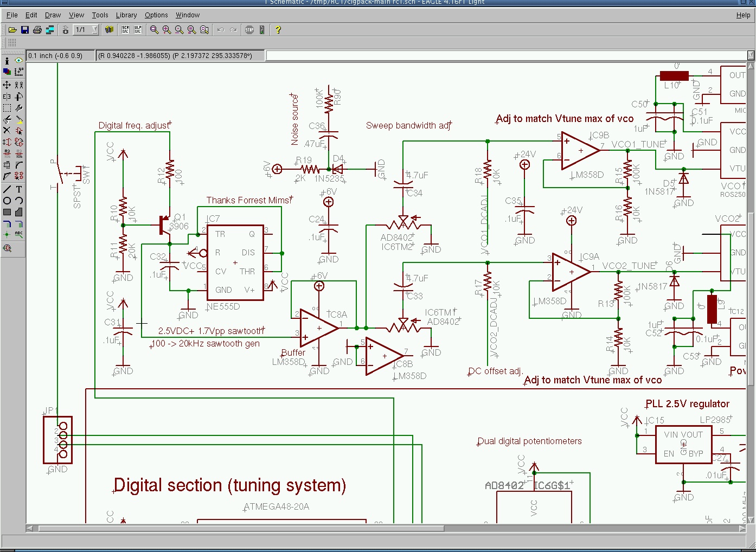This screenshot has width=756, height=552.
Task: Activate the Show tool eye icon
Action: click(19, 61)
